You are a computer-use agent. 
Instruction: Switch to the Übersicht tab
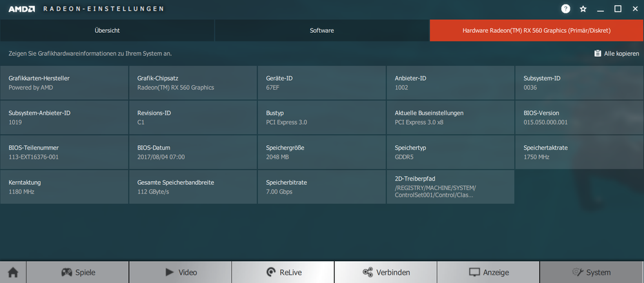pyautogui.click(x=107, y=30)
